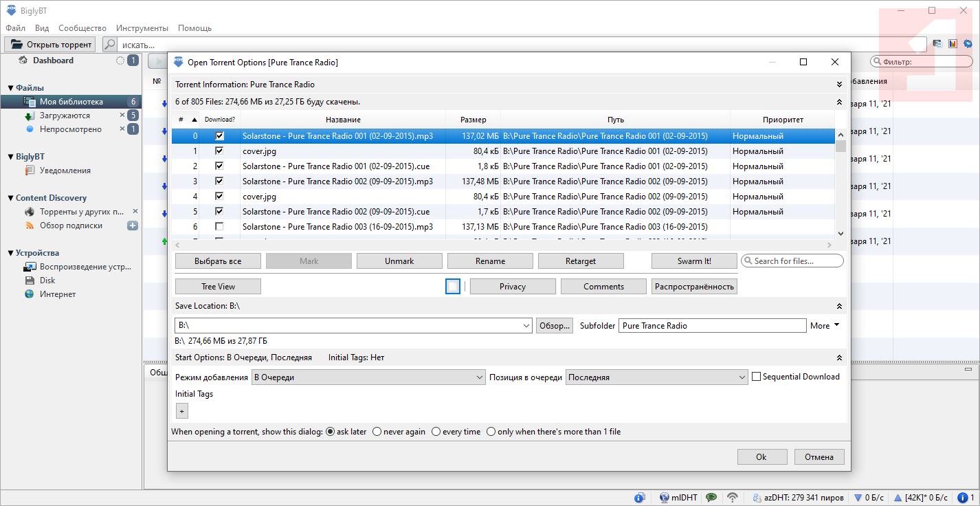
Task: Collapse the Start Options section
Action: click(x=839, y=357)
